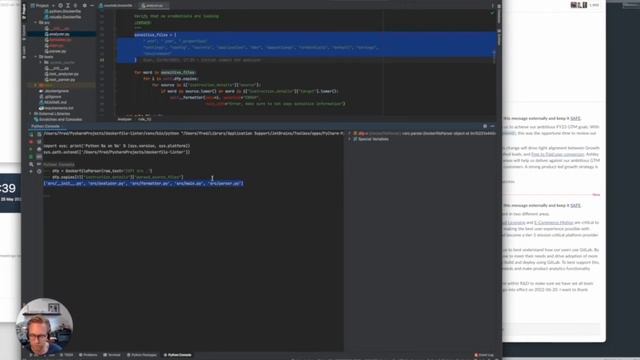Select the Python Console panel tab header

[x=45, y=127]
